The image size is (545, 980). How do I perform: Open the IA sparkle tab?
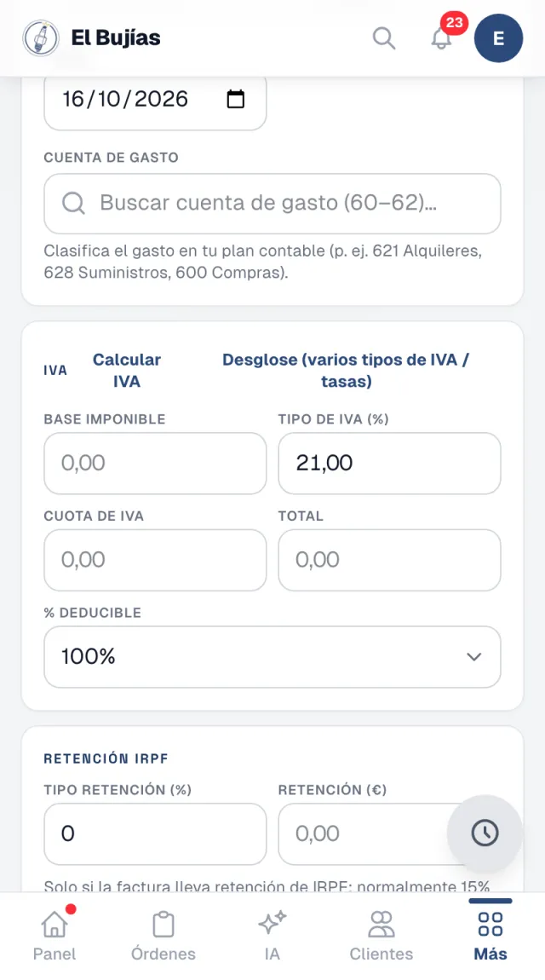(x=272, y=935)
